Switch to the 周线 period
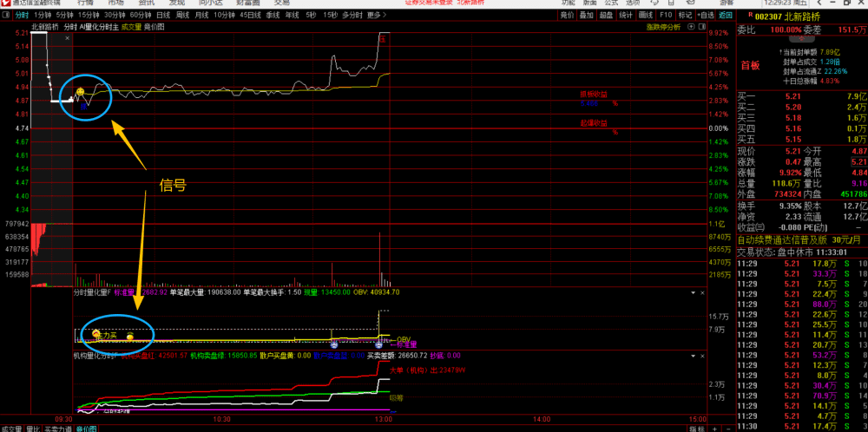The height and width of the screenshot is (432, 868). click(182, 15)
